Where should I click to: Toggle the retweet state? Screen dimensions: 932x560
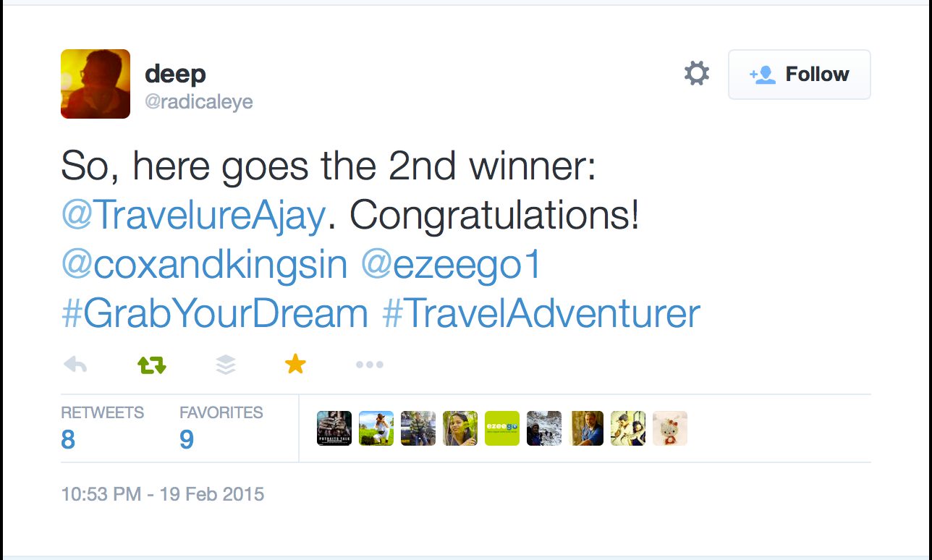(x=151, y=364)
